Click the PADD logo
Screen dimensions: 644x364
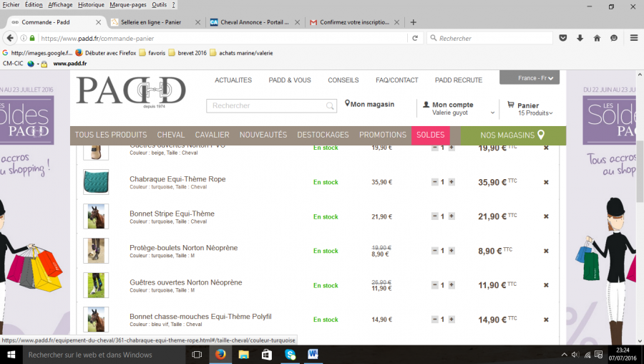[x=131, y=91]
